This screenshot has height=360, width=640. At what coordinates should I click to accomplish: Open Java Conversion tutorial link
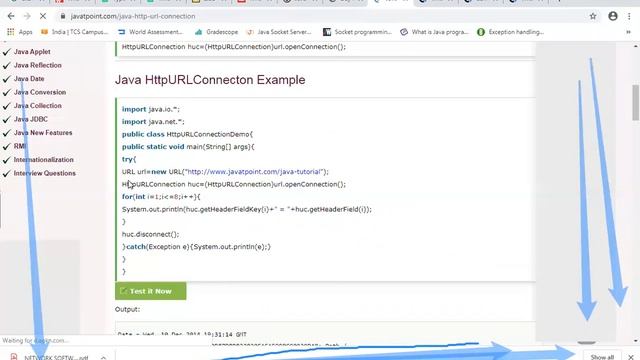[40, 92]
